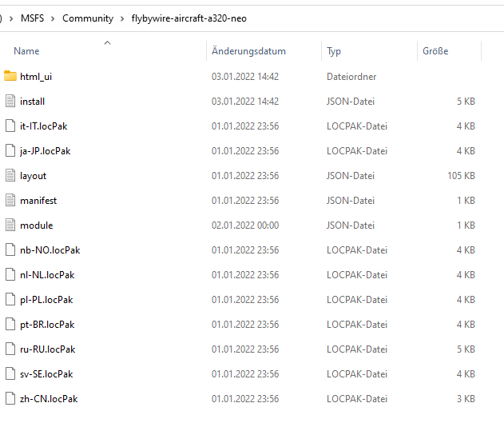Click the it-IT.locPak file icon
504x435 pixels.
(10, 126)
